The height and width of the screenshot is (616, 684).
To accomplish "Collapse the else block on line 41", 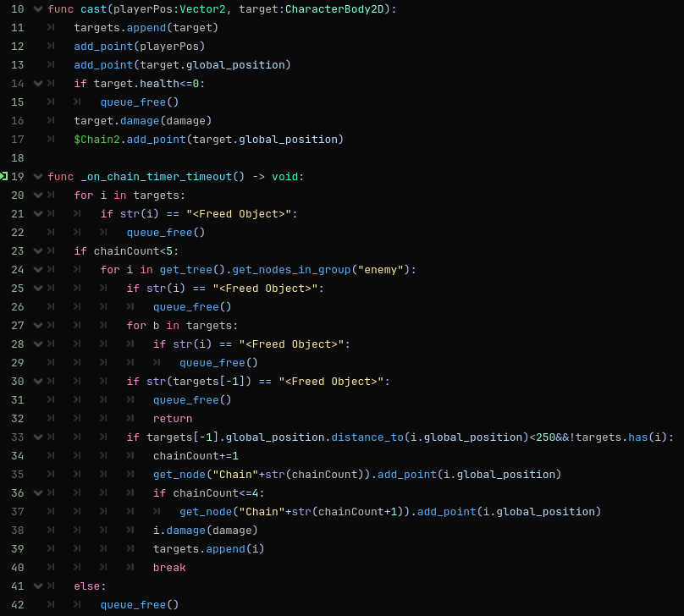I will 37,586.
